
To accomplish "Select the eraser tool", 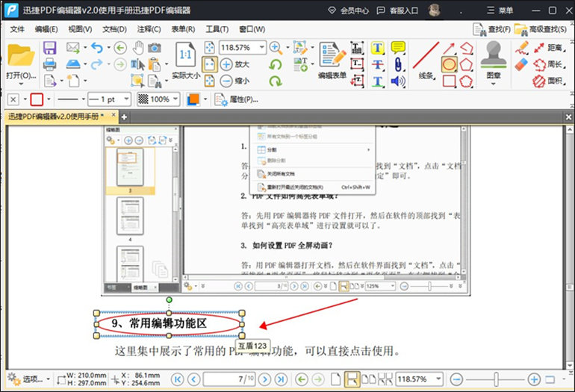I will tap(521, 64).
